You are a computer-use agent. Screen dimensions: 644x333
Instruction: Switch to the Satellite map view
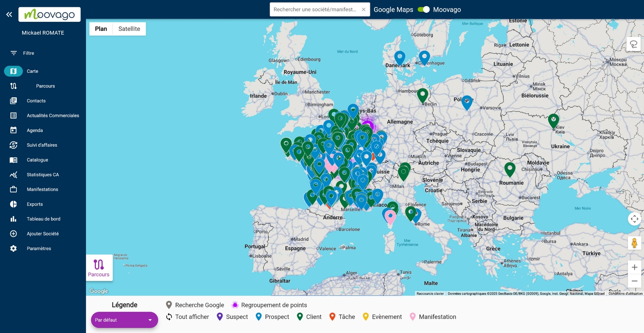point(129,29)
